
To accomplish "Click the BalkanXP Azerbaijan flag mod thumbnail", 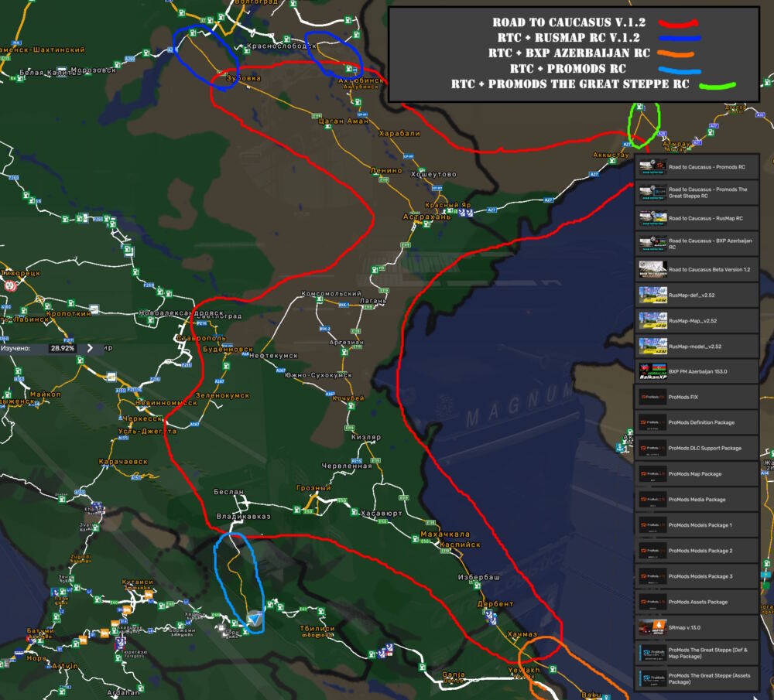I will (x=651, y=371).
